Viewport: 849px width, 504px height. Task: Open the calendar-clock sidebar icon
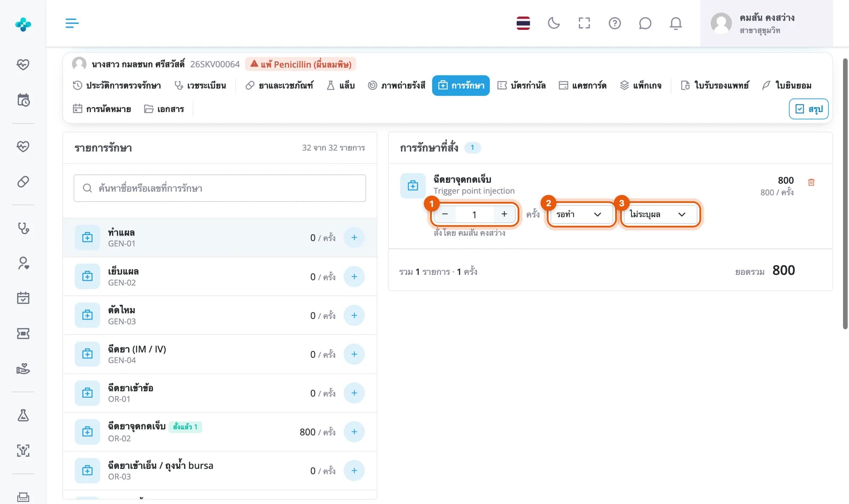pyautogui.click(x=23, y=100)
